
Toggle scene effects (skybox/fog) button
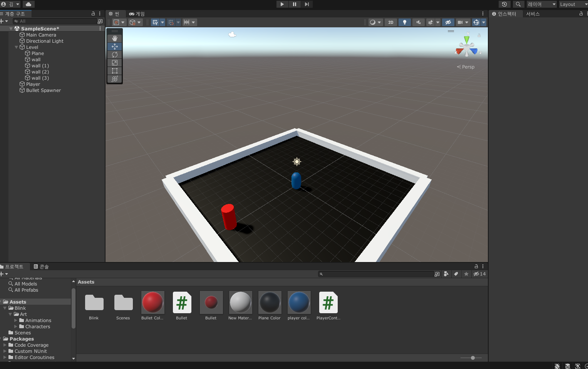[431, 22]
